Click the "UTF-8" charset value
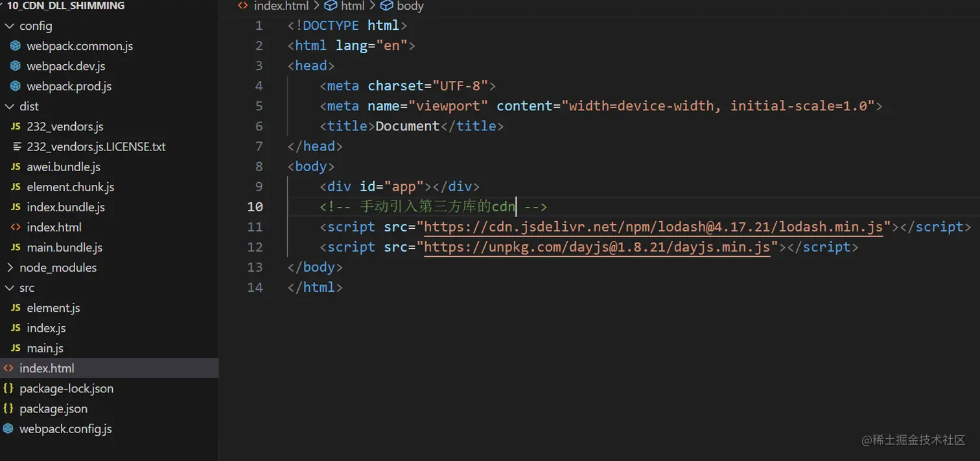Screen dimensions: 980x461 pos(460,86)
